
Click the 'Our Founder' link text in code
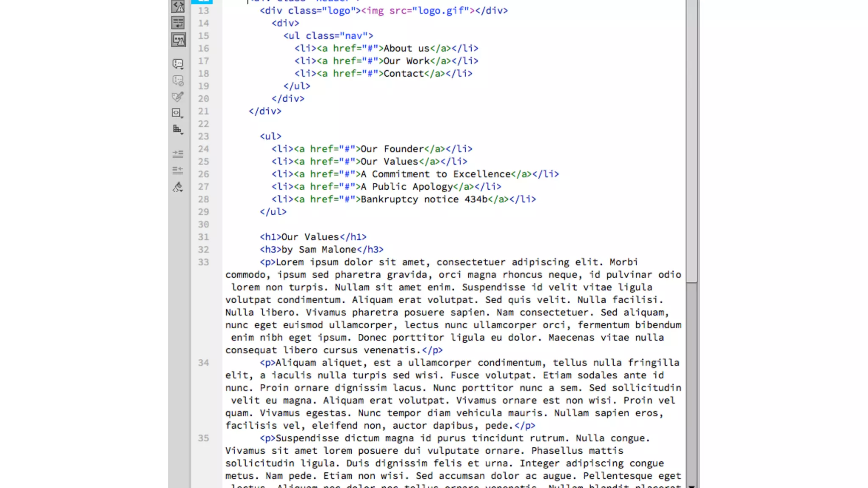392,149
